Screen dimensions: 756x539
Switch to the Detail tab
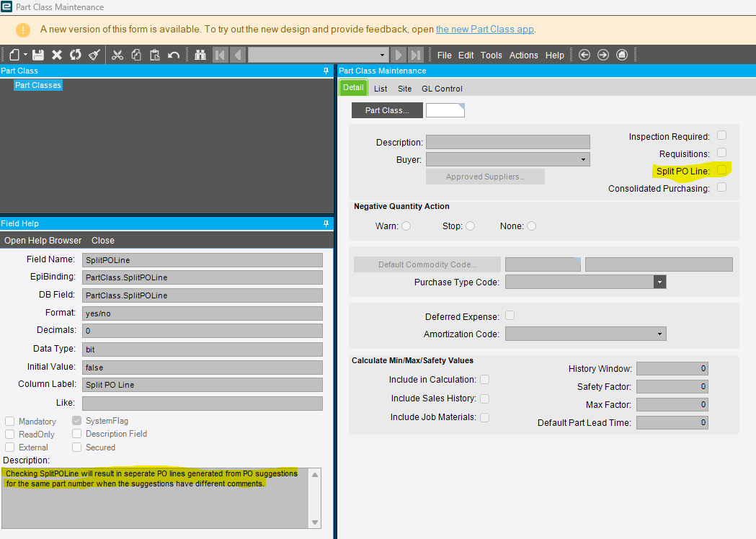point(353,88)
